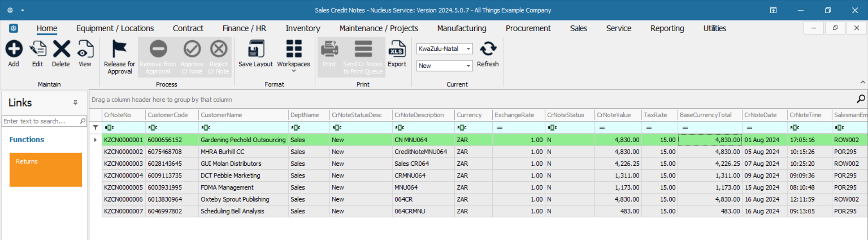Open the Finance / HR tab
The height and width of the screenshot is (240, 868).
coord(244,28)
